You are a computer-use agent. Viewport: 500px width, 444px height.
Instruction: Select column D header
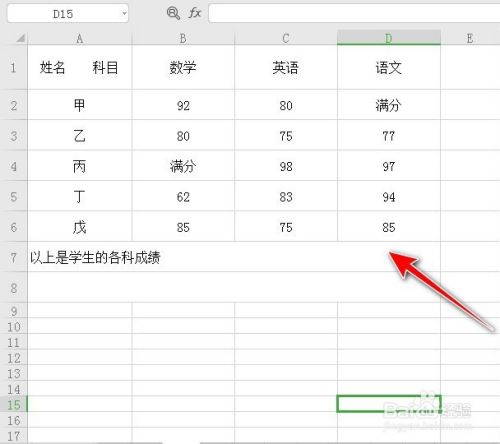coord(389,38)
